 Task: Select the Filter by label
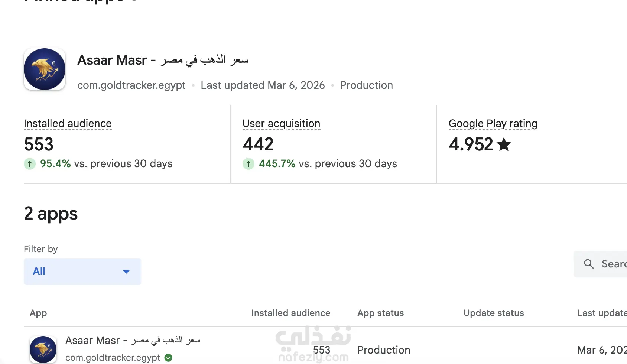(41, 249)
